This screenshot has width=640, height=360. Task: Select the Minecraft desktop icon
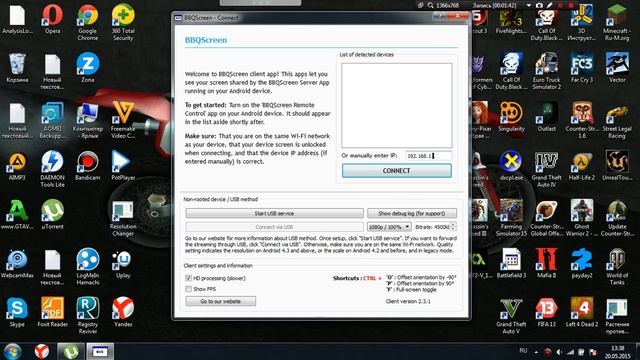[x=617, y=22]
